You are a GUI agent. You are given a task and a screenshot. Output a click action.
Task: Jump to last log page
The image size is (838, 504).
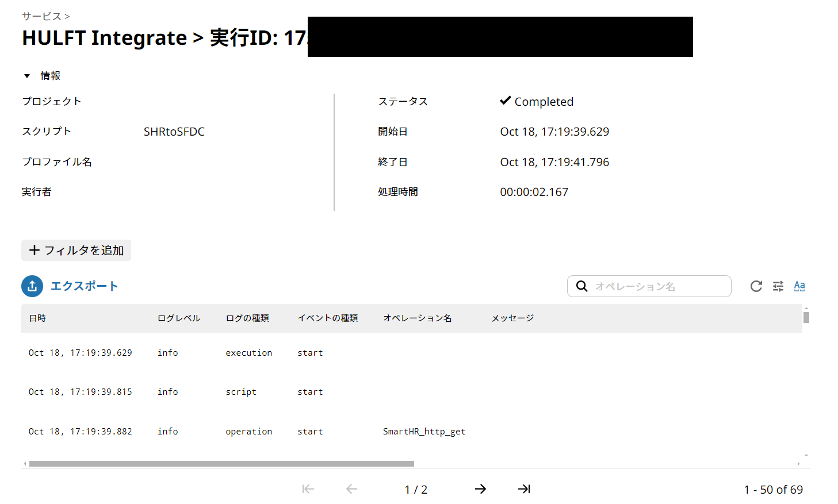coord(523,489)
